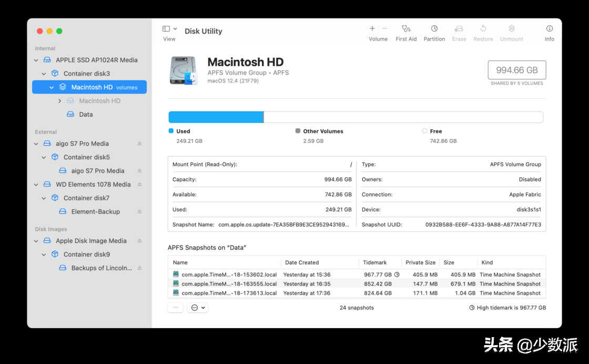Click the blue Used color swatch

(x=171, y=131)
